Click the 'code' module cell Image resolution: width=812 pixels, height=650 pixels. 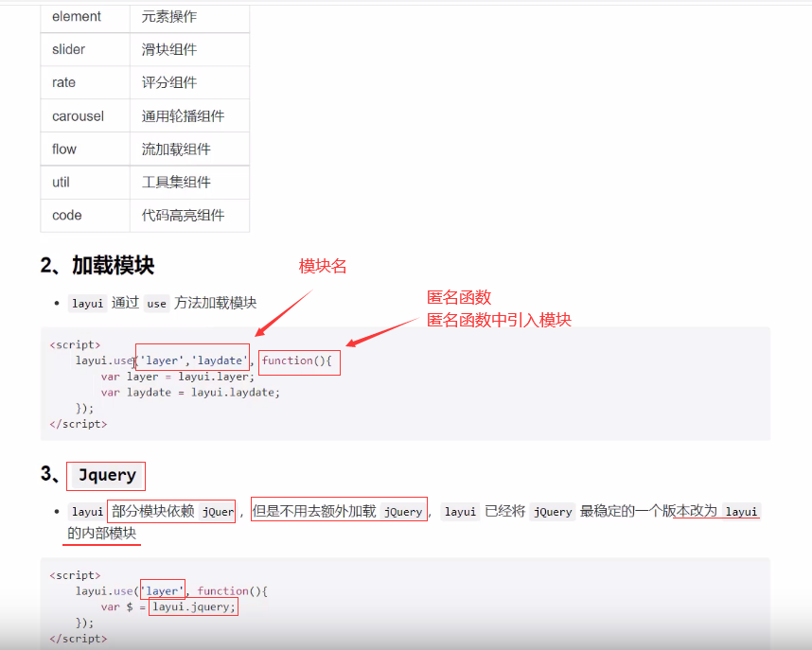pyautogui.click(x=85, y=216)
